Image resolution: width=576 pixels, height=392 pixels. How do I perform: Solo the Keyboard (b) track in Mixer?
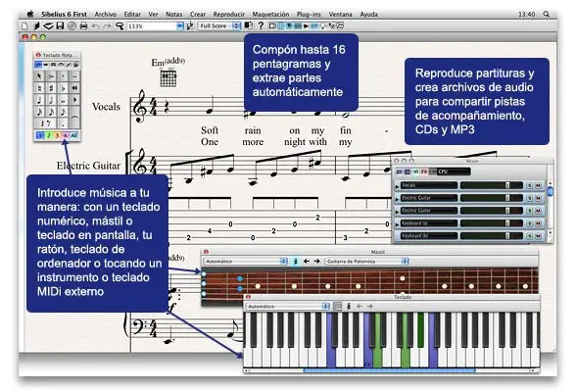coord(529,236)
